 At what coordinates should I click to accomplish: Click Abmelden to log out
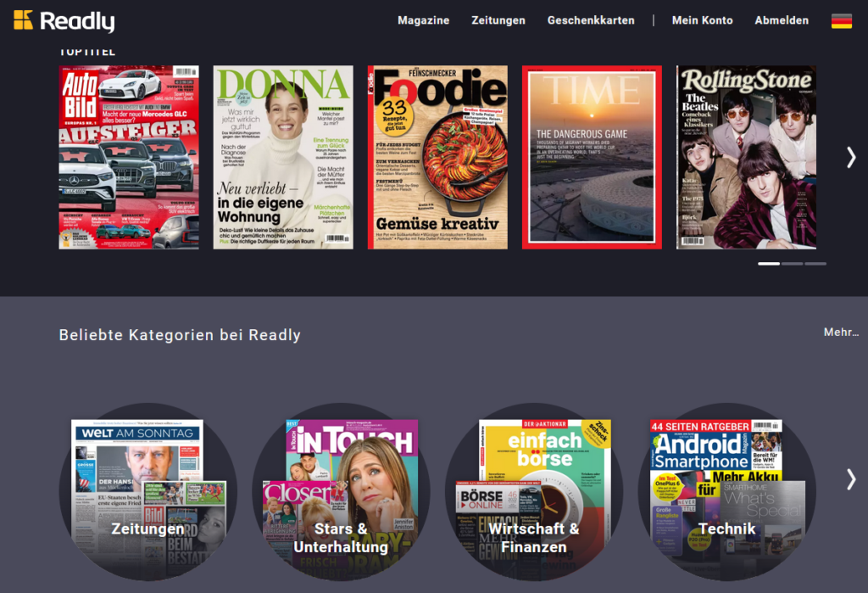point(782,20)
